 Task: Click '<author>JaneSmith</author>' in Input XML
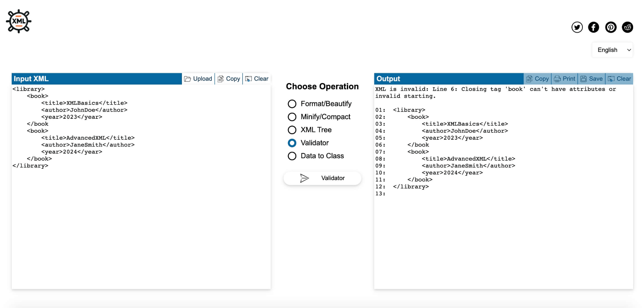click(x=88, y=145)
